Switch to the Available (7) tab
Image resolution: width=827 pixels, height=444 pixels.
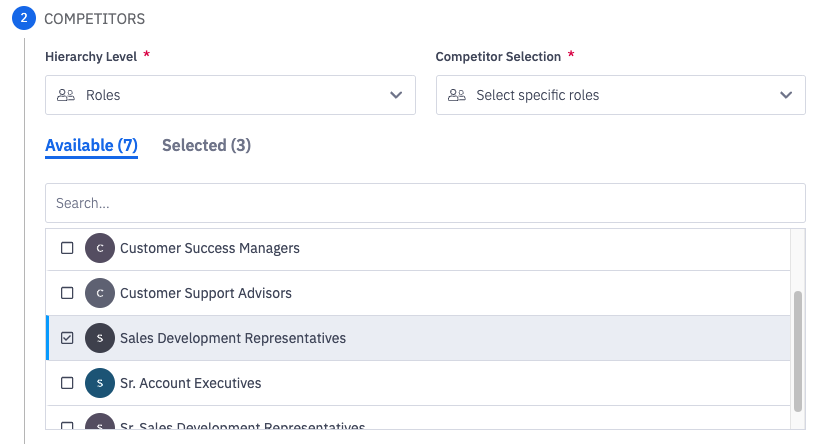[91, 146]
